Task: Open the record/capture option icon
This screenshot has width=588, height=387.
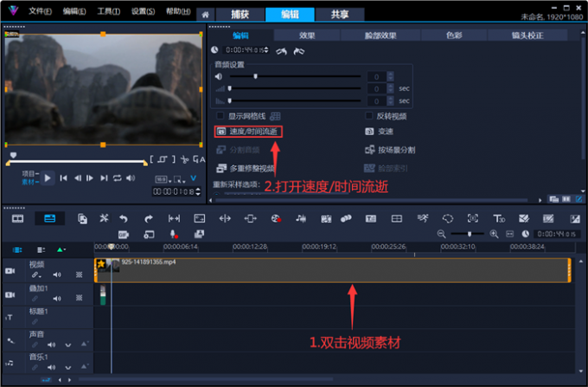Action: 276,218
